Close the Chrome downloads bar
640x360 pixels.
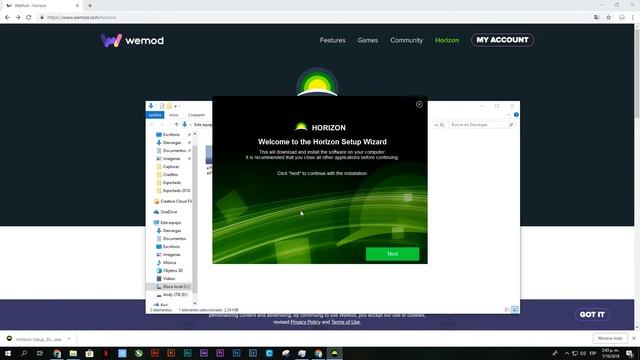click(634, 338)
